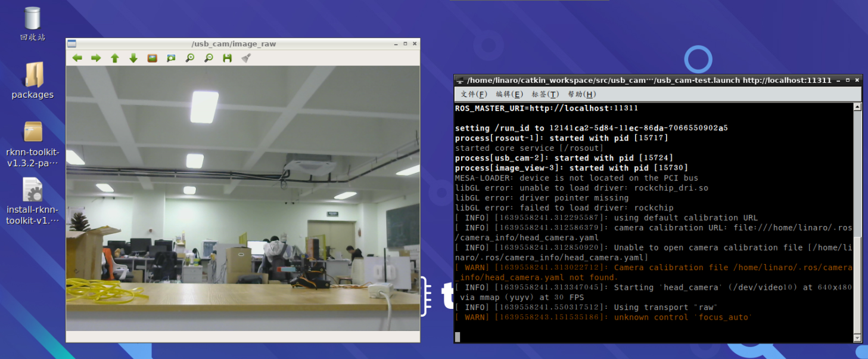This screenshot has height=359, width=868.
Task: Open the 帮助(H) menu in the terminal
Action: pyautogui.click(x=581, y=94)
